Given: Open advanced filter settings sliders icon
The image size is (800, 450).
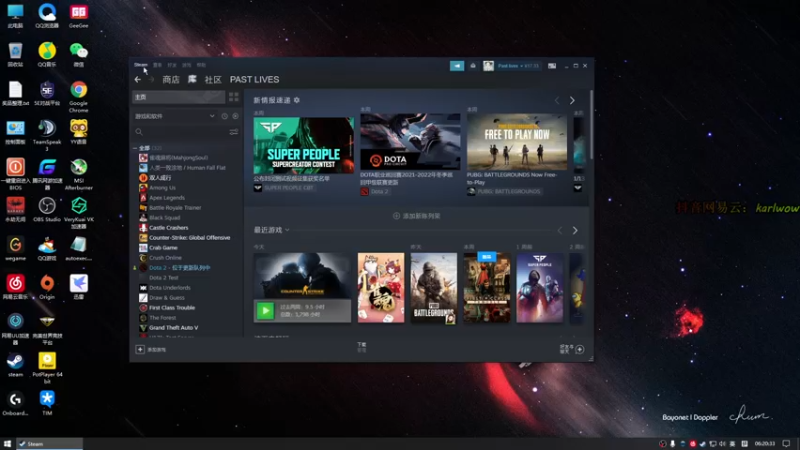Looking at the screenshot, I should 234,132.
